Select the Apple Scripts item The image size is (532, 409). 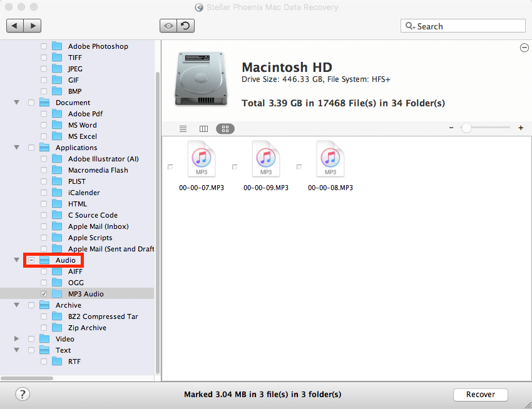coord(90,238)
